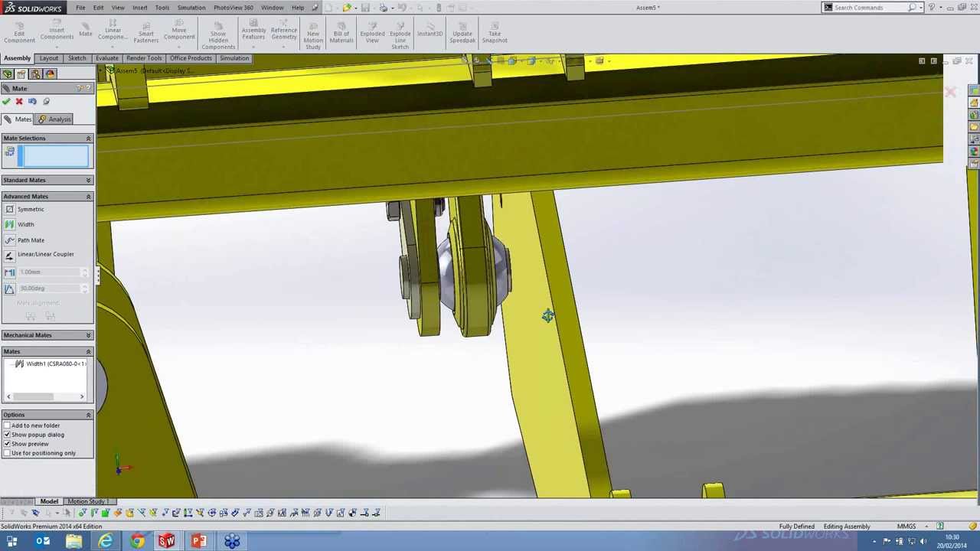
Task: Click the Update Speedpak tool
Action: click(x=462, y=32)
